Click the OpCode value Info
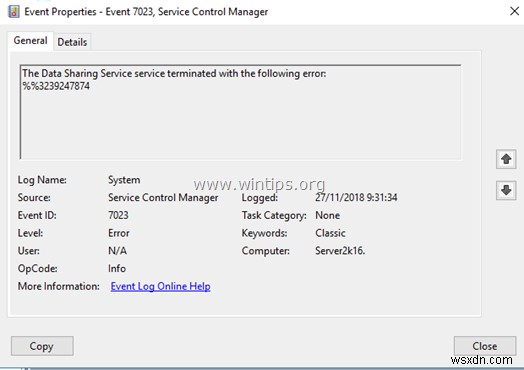The height and width of the screenshot is (370, 524). [117, 268]
